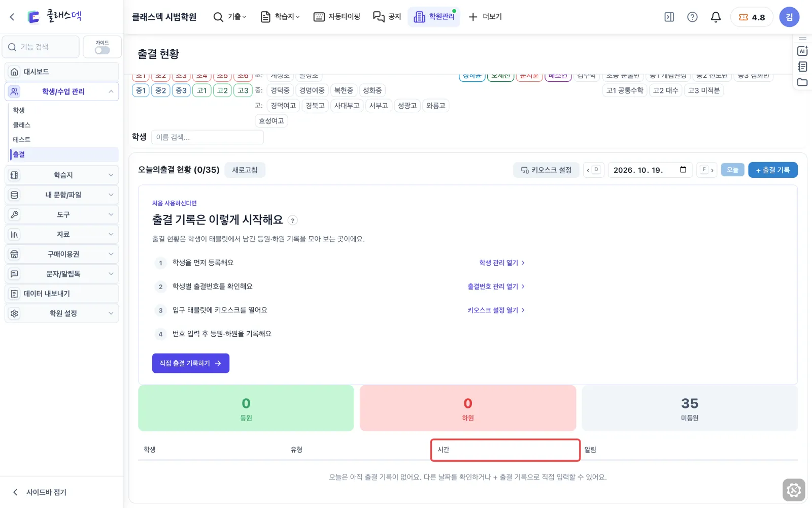Go to next day with F arrow
Image resolution: width=812 pixels, height=508 pixels.
707,170
